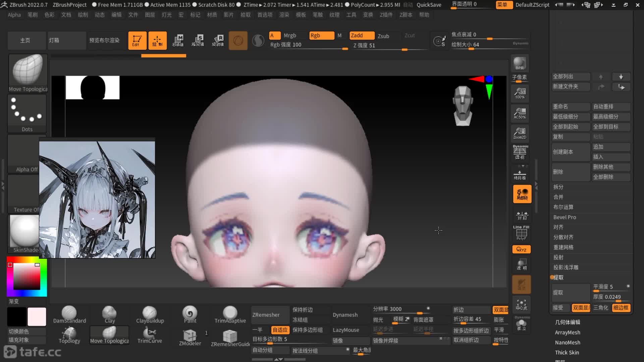Activate the Edit mode button

pos(137,41)
